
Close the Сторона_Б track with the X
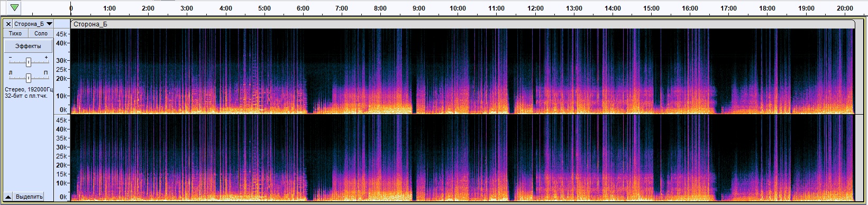click(8, 24)
